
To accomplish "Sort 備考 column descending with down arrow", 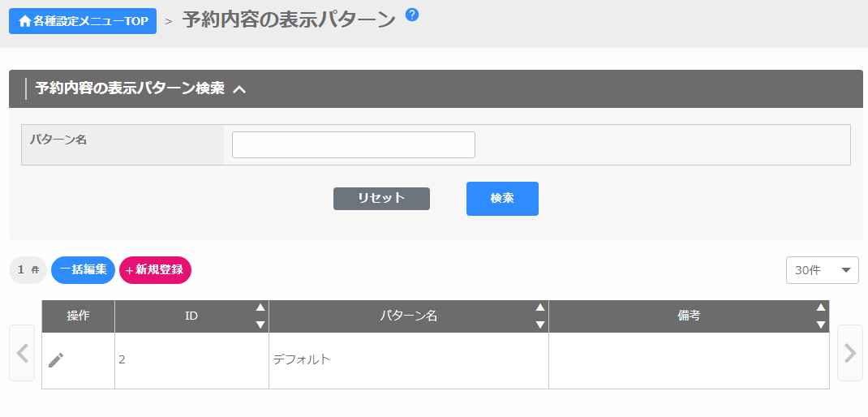I will 821,325.
